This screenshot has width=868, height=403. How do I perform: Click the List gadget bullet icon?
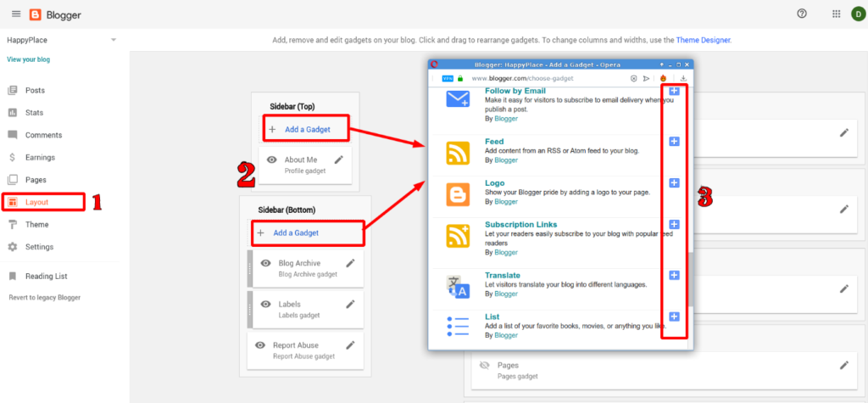tap(458, 327)
